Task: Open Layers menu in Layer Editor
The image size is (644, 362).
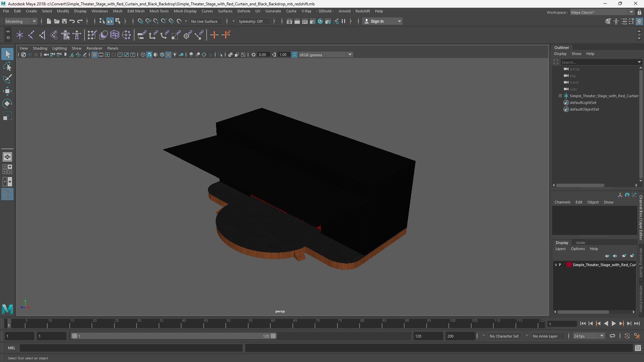Action: [560, 249]
